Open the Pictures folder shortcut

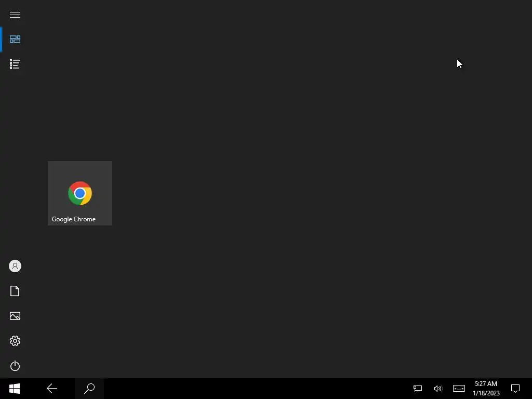(15, 316)
